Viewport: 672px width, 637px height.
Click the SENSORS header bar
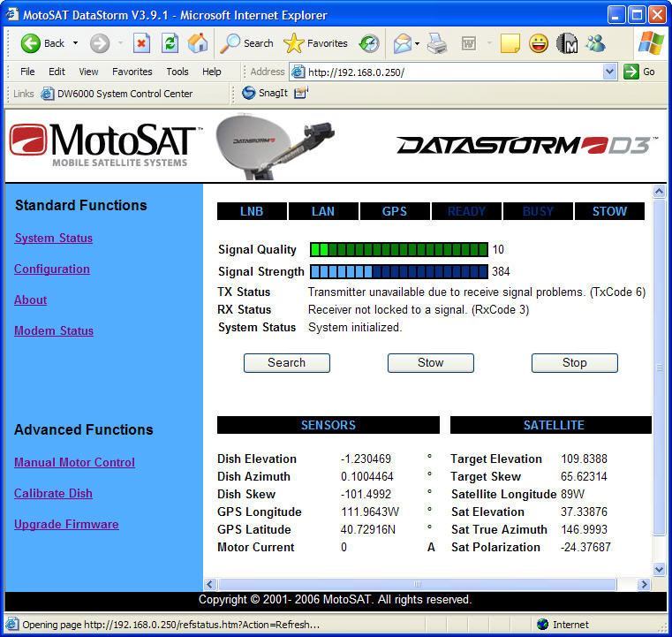coord(328,425)
